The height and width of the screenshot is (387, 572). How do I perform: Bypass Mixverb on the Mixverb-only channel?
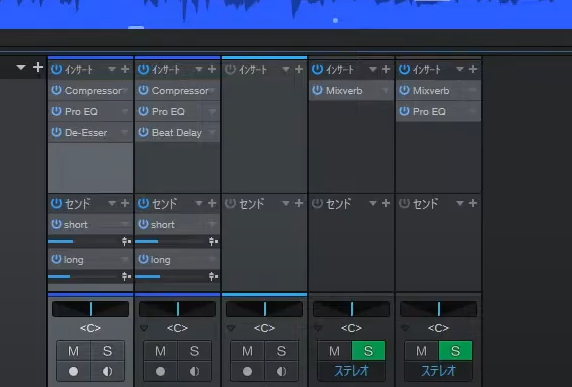pyautogui.click(x=317, y=90)
